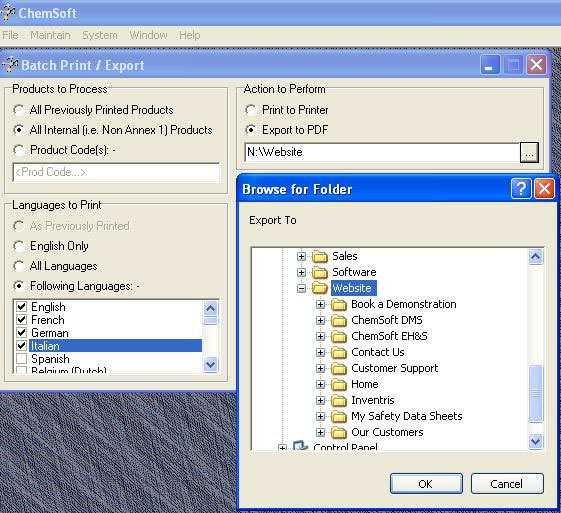Uncheck the French language checkbox
Screen dimensions: 561x513
tap(21, 319)
